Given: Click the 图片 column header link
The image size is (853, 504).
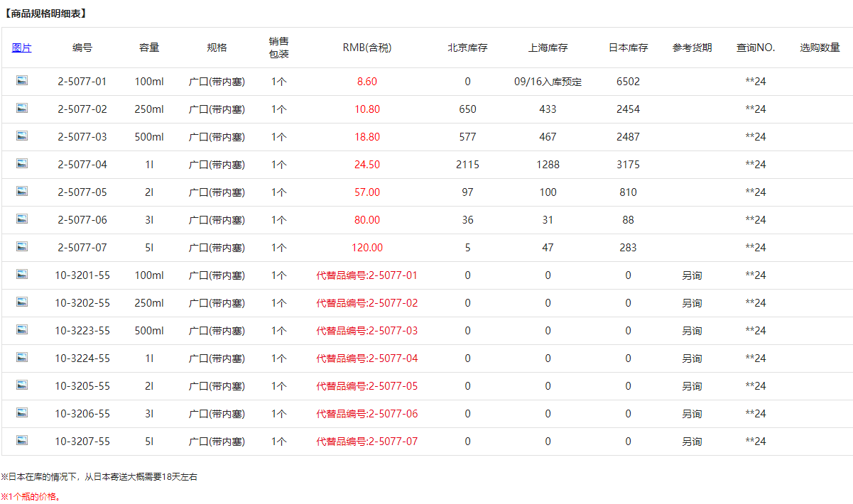Looking at the screenshot, I should [22, 48].
